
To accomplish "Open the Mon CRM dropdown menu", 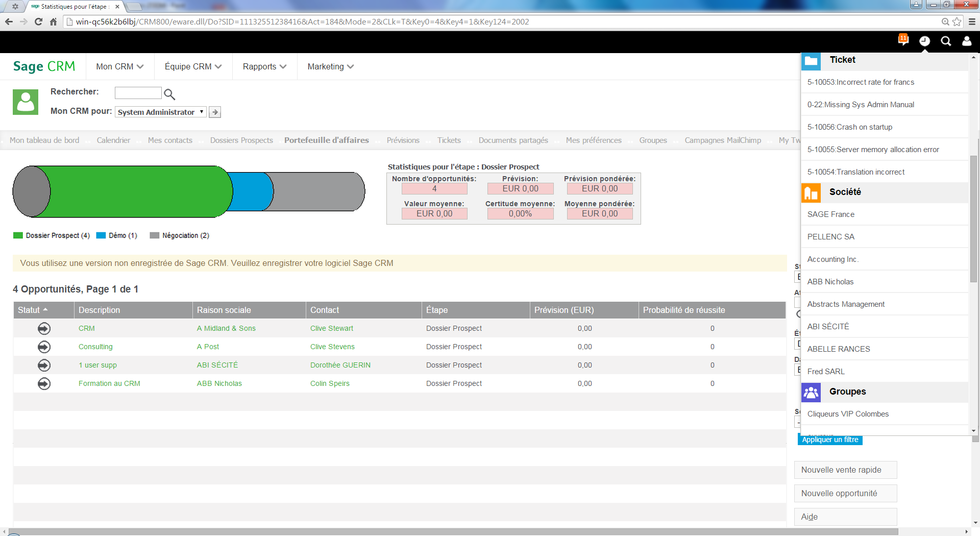I will 120,66.
